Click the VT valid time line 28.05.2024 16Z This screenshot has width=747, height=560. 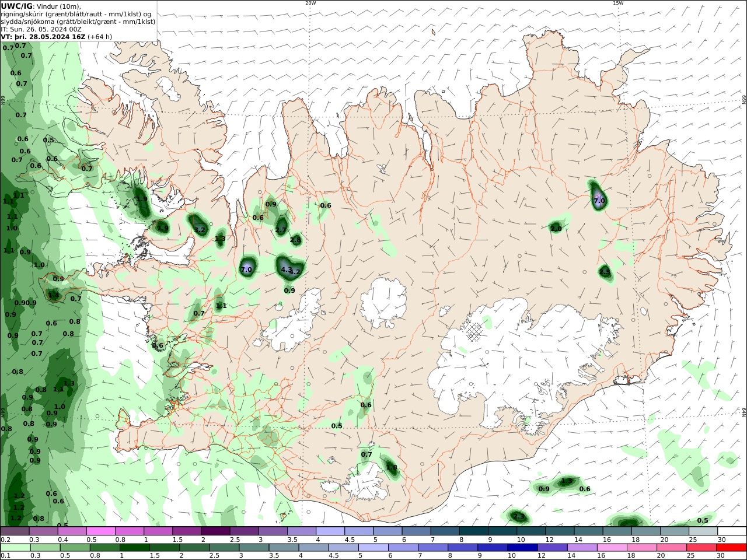point(56,37)
